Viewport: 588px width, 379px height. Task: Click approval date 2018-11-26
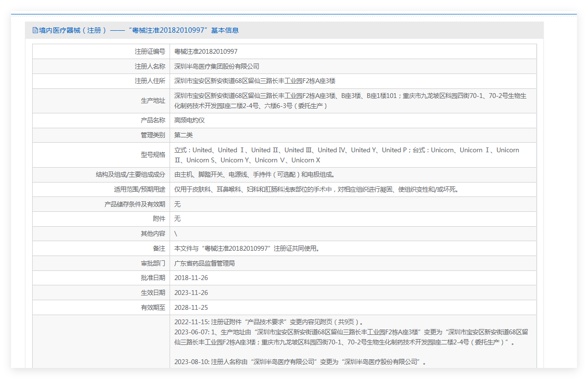click(191, 278)
